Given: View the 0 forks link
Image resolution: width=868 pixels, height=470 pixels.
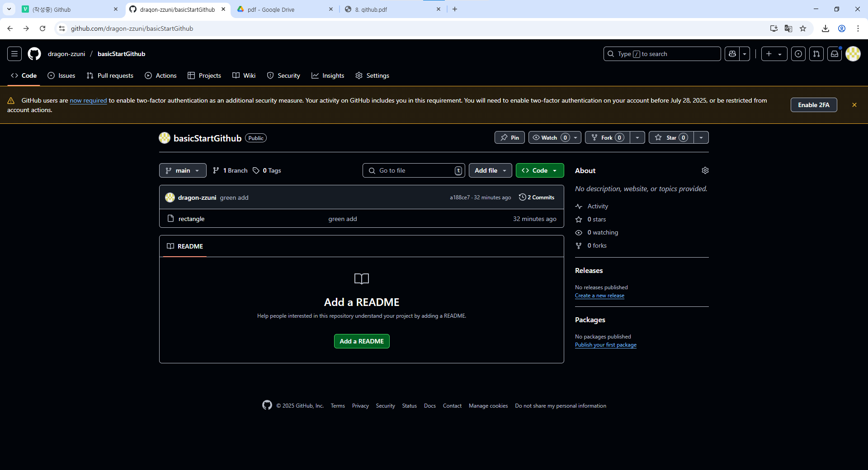Looking at the screenshot, I should pos(597,245).
